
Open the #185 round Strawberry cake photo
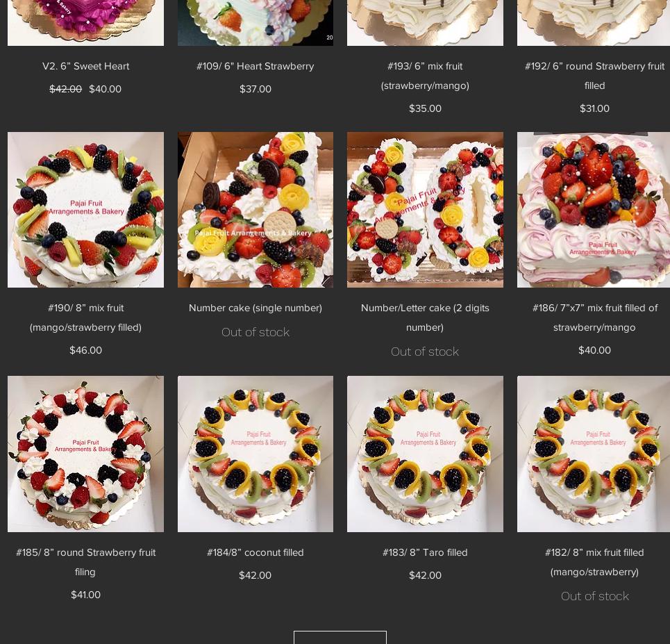(x=85, y=454)
